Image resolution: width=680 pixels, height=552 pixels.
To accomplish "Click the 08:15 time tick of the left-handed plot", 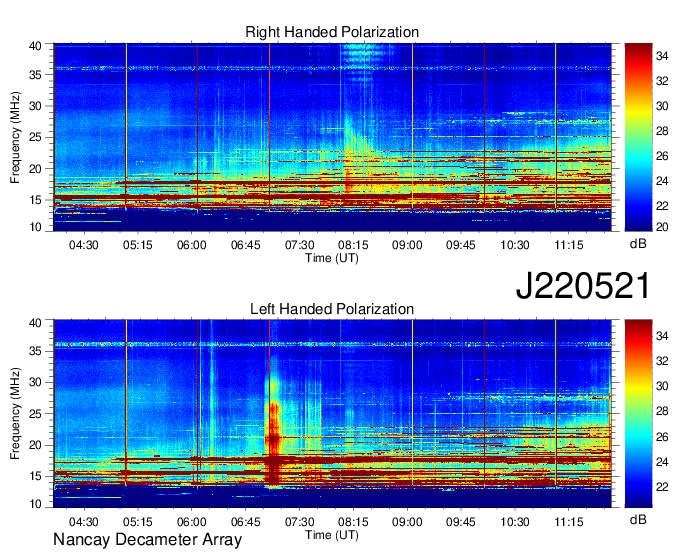I will coord(353,522).
